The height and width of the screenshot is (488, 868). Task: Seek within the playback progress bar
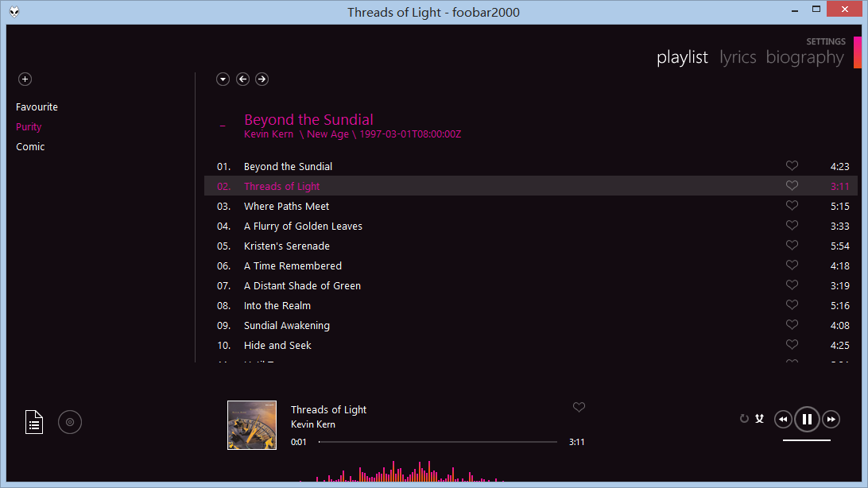[437, 440]
